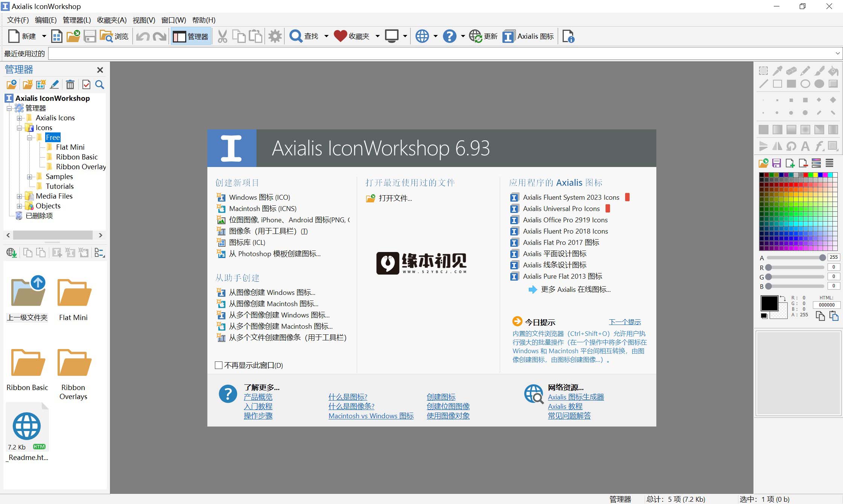This screenshot has width=843, height=504.
Task: Click the rotate arrow tool icon
Action: [x=791, y=146]
